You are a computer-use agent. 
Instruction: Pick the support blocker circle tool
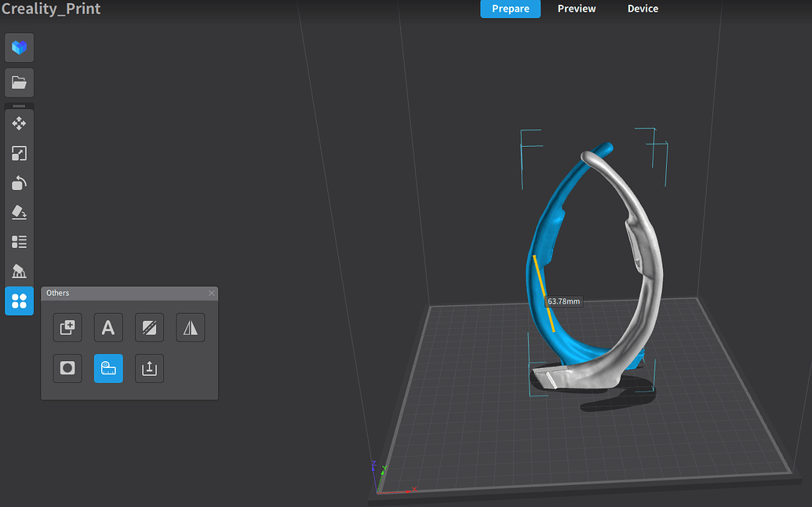click(67, 368)
